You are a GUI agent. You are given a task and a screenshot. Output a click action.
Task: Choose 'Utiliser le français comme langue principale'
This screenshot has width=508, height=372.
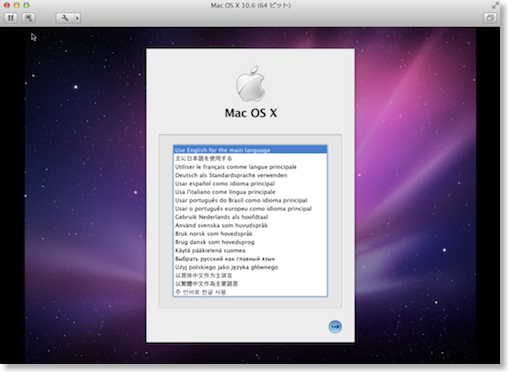[x=250, y=167]
